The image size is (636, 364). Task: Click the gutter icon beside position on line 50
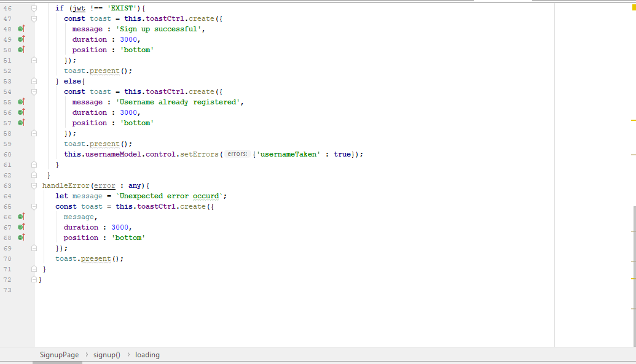pos(22,50)
